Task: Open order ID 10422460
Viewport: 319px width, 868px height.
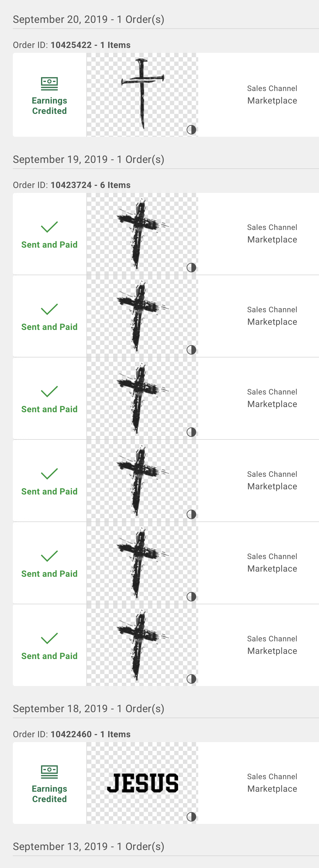Action: (x=71, y=734)
